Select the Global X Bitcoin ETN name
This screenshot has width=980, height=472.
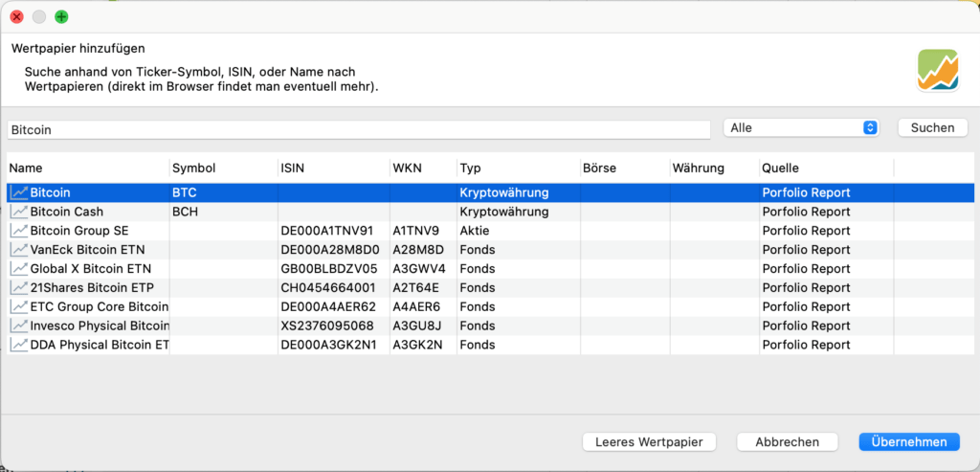91,269
